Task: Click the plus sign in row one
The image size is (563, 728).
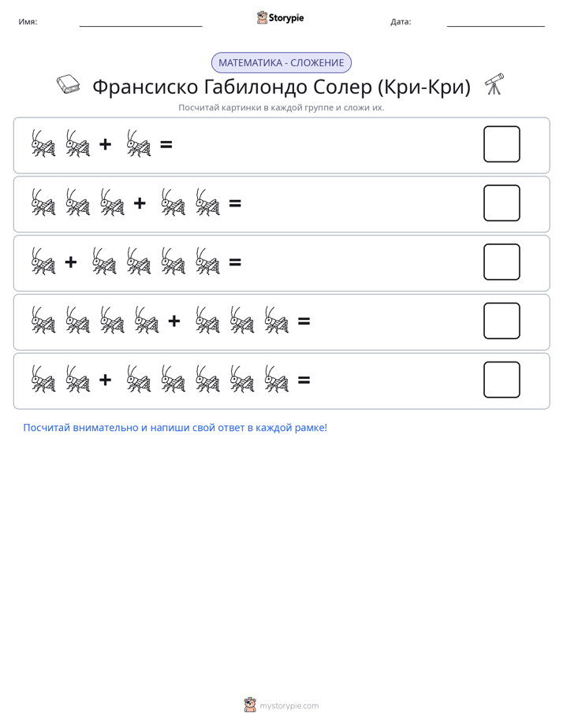Action: [x=106, y=144]
